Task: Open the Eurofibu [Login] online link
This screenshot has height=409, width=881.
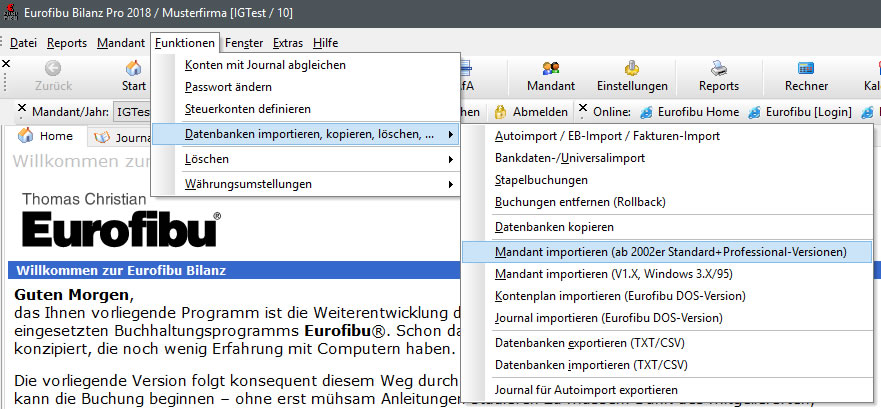Action: (x=800, y=112)
